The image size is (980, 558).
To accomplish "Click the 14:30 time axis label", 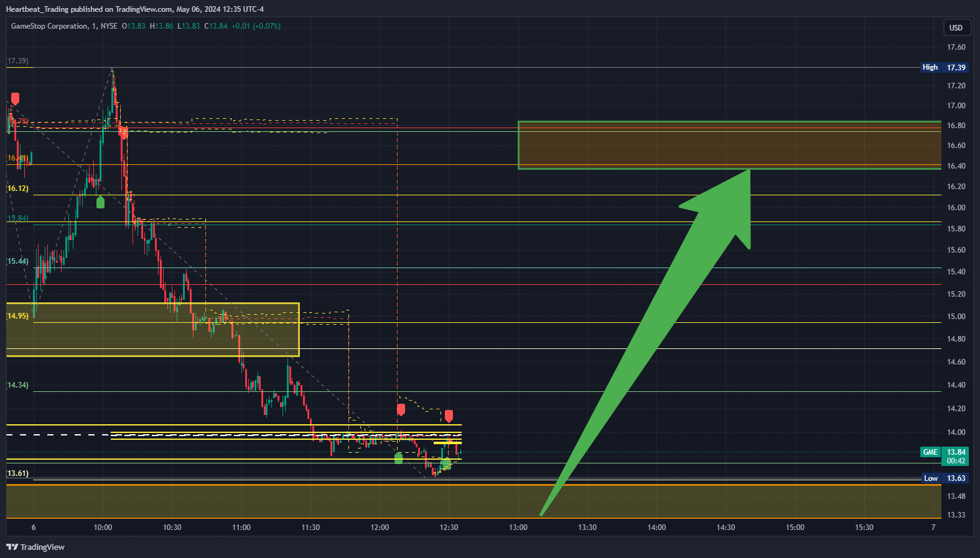I will 726,528.
